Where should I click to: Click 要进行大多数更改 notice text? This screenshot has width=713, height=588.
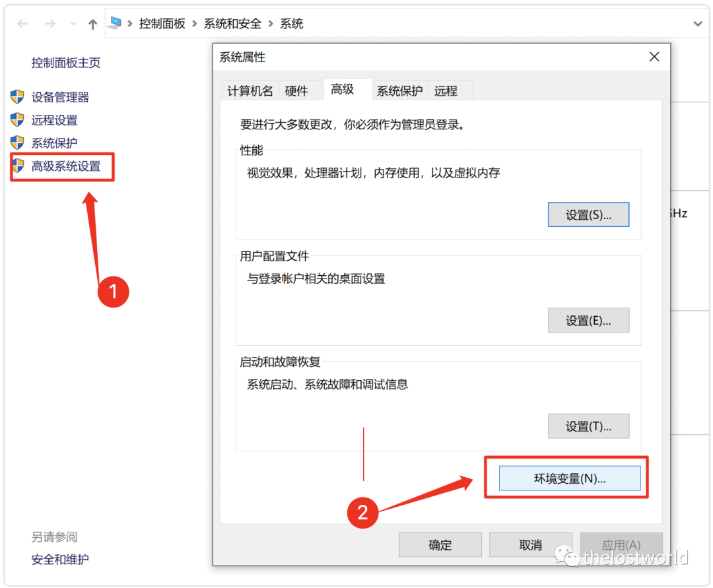coord(353,125)
